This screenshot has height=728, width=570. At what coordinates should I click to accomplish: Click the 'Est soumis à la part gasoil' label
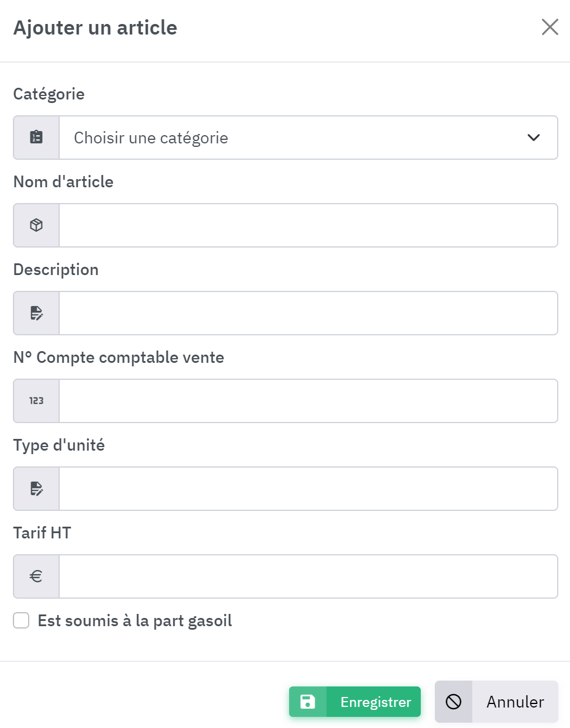(135, 620)
